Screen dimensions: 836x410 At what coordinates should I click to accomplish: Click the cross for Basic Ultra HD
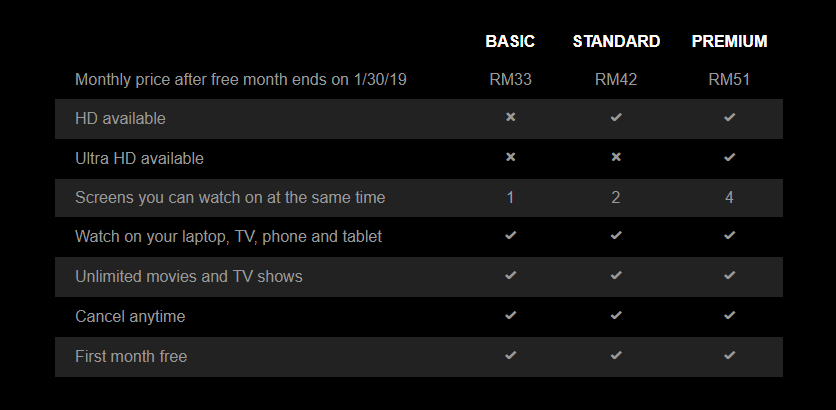510,157
